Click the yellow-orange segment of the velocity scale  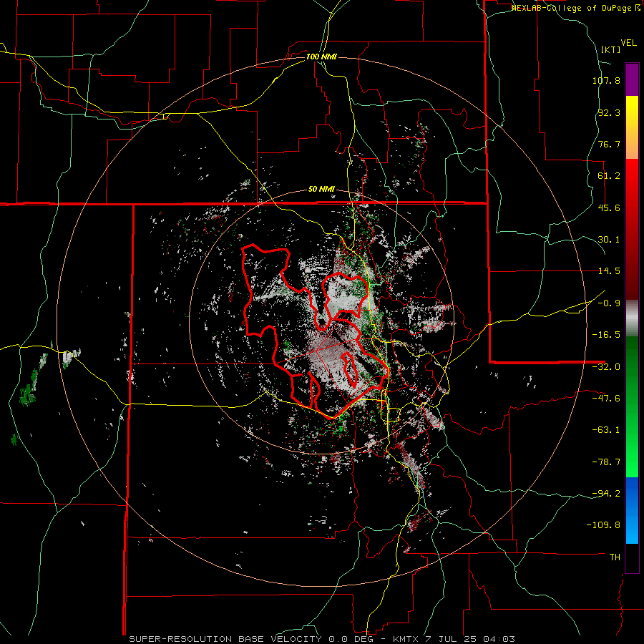[x=632, y=127]
